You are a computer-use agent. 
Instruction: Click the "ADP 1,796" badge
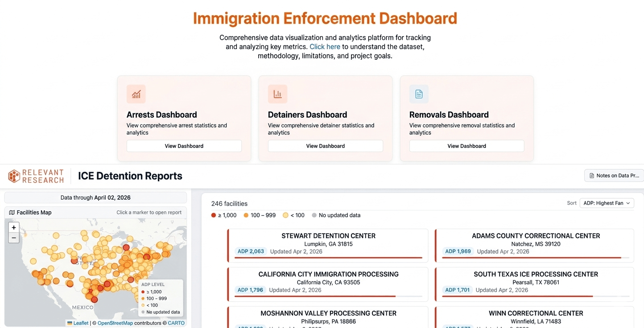250,290
